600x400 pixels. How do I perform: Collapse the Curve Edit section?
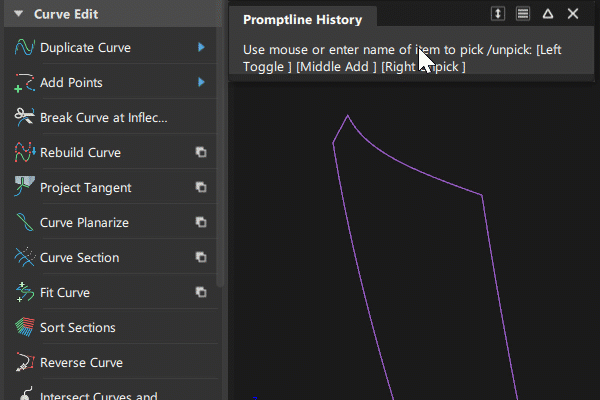coord(17,15)
